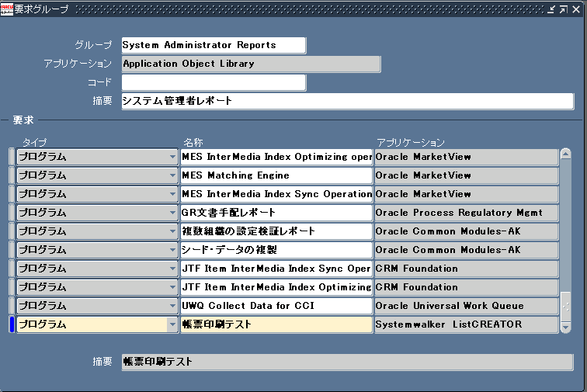Screen dimensions: 587x392
Task: Click the empty コード input field
Action: (214, 82)
